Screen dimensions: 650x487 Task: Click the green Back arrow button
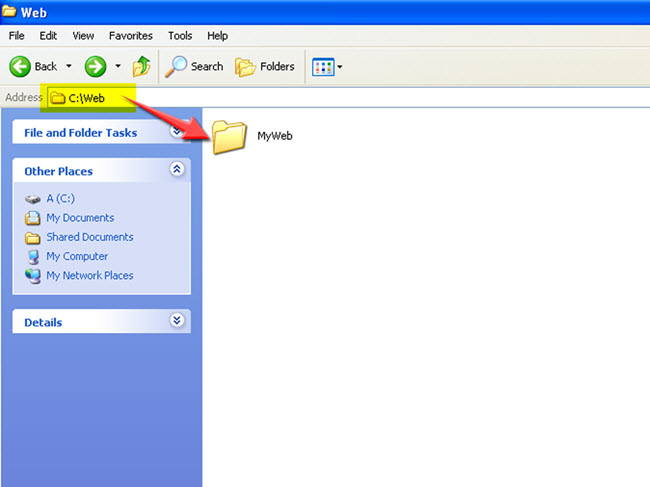click(x=20, y=66)
